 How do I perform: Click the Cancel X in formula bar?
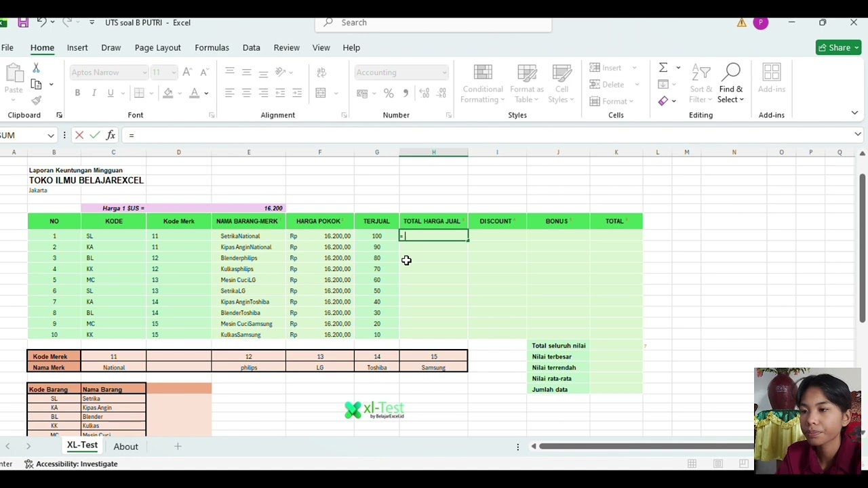pyautogui.click(x=79, y=136)
